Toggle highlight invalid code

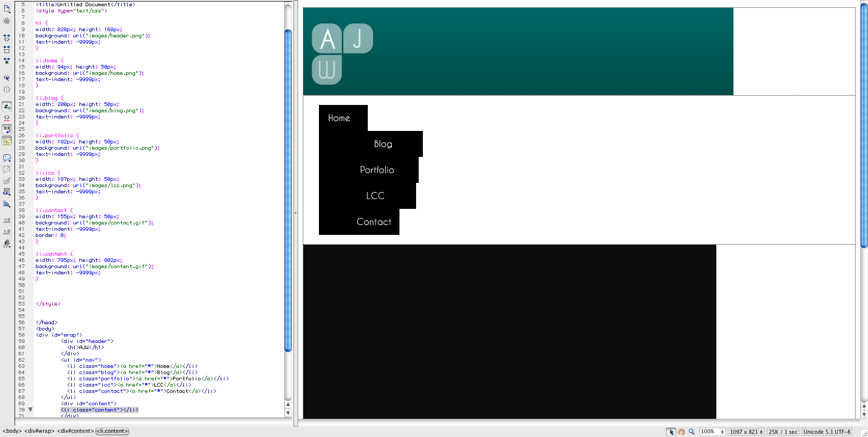7,118
